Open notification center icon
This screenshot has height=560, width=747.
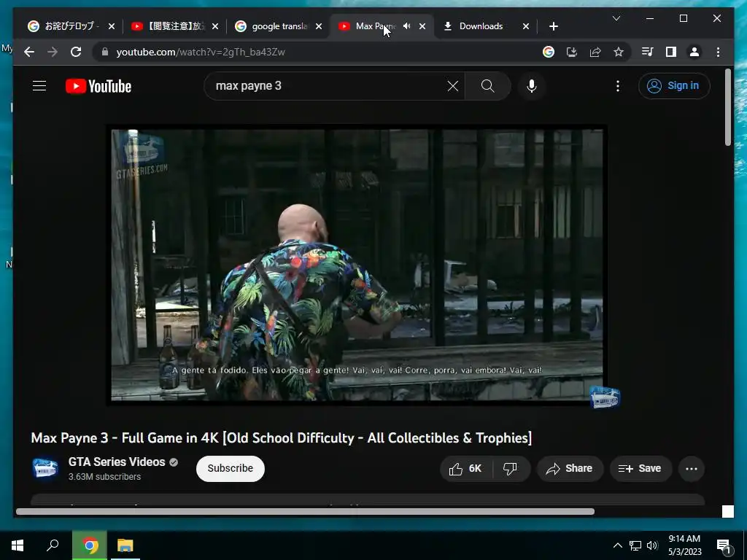tap(724, 545)
